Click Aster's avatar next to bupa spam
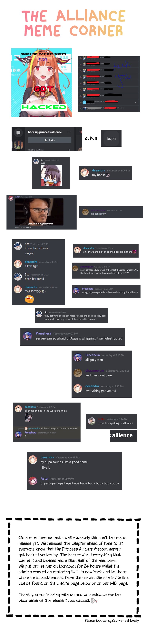Image resolution: width=147 pixels, height=644 pixels. click(x=33, y=481)
